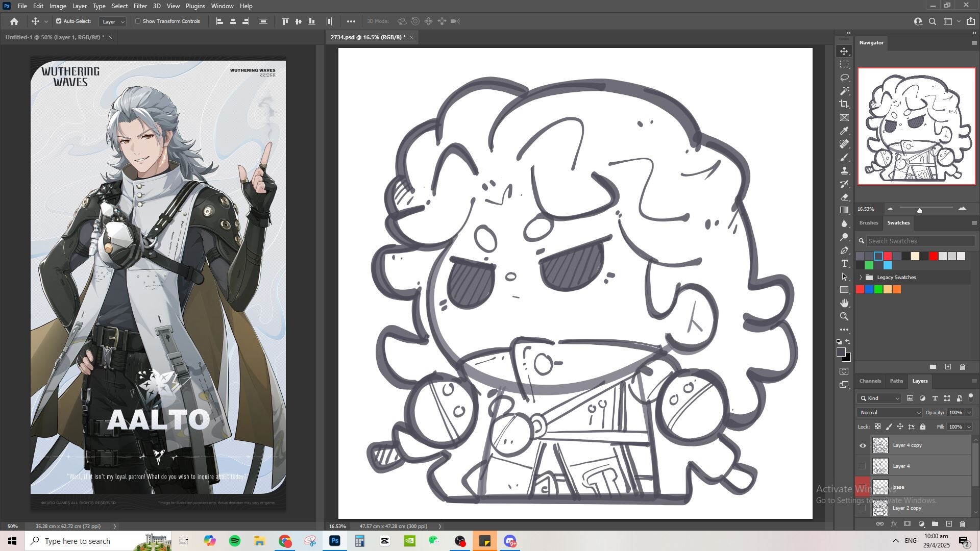The width and height of the screenshot is (980, 551).
Task: Select the Healing Brush tool
Action: (x=845, y=144)
